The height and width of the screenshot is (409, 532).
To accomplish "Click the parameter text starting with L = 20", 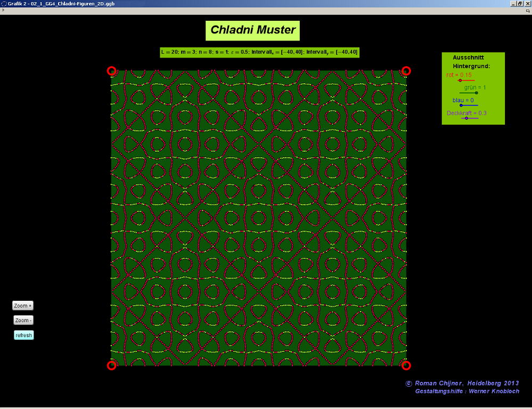I will [259, 52].
